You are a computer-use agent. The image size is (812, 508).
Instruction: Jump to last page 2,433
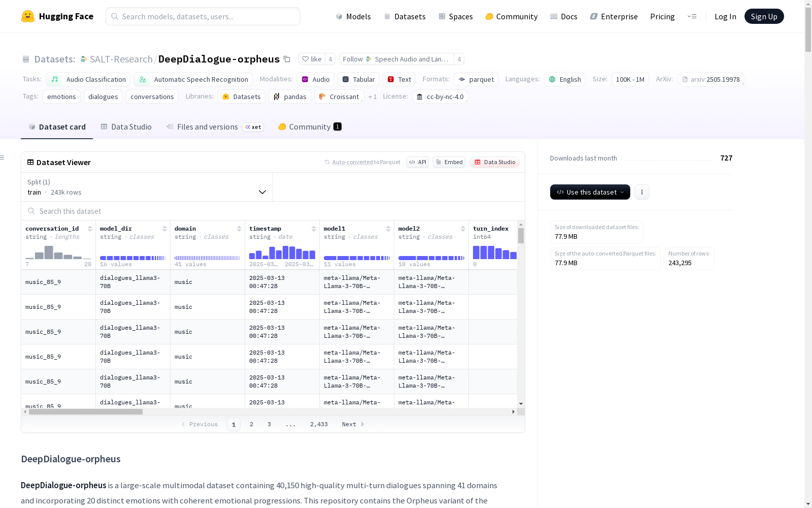319,424
